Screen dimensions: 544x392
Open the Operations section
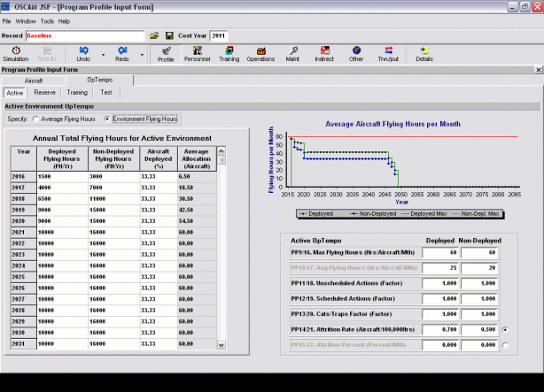click(x=260, y=54)
